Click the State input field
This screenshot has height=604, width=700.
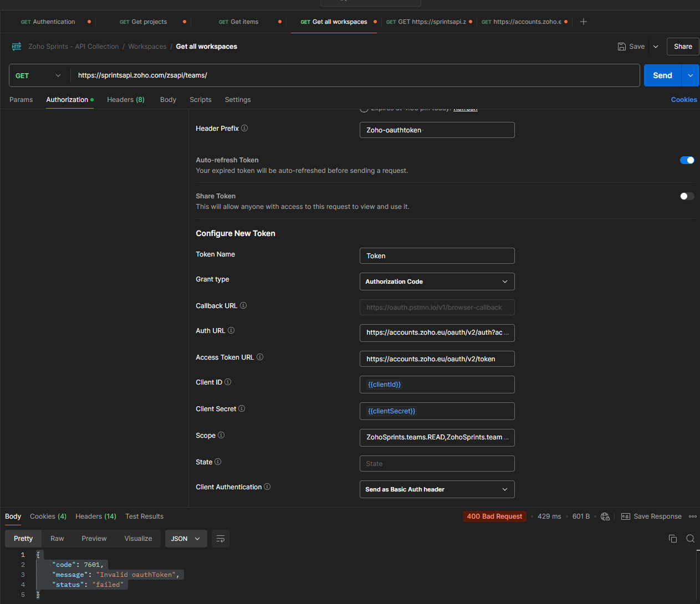pyautogui.click(x=437, y=464)
